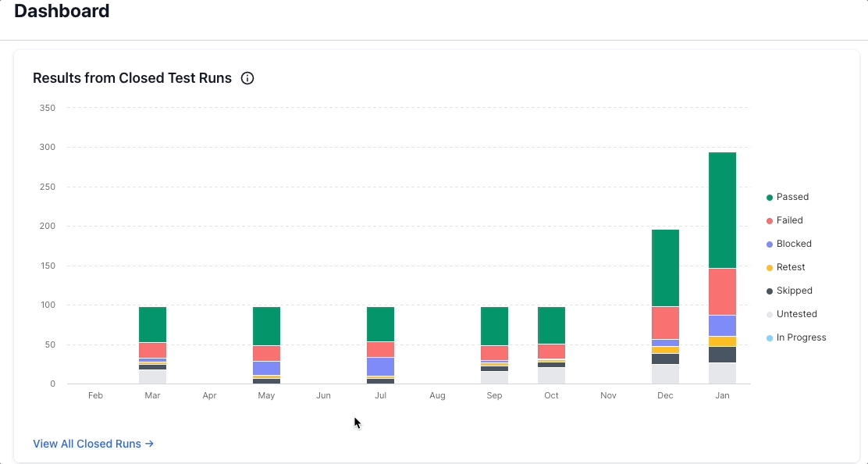Select the red Failed segment of the May bar
This screenshot has height=464, width=868.
[x=266, y=353]
